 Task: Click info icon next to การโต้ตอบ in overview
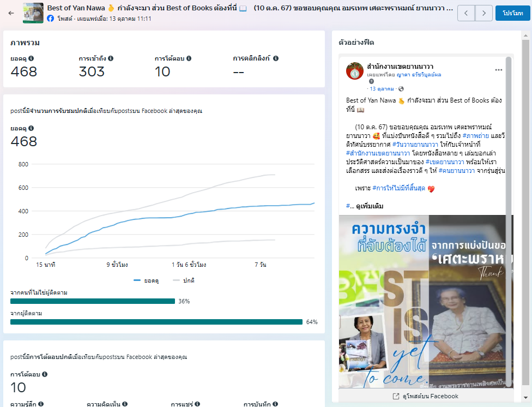189,58
